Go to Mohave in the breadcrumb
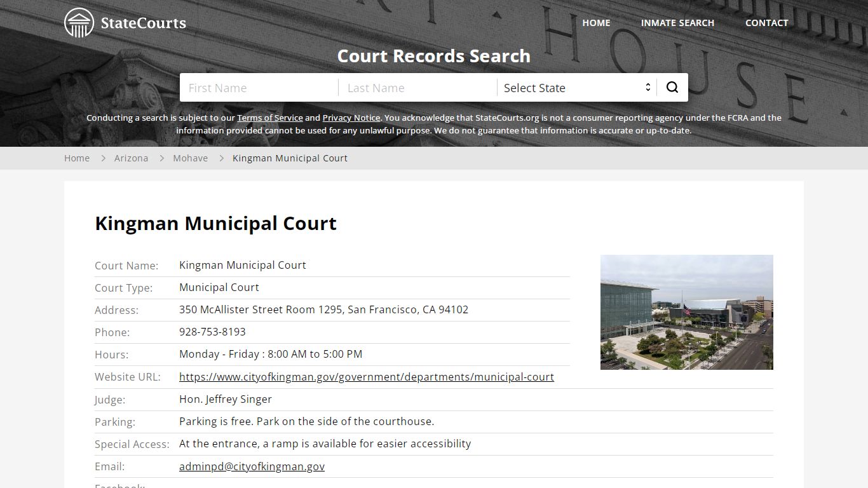This screenshot has width=868, height=488. coord(191,158)
